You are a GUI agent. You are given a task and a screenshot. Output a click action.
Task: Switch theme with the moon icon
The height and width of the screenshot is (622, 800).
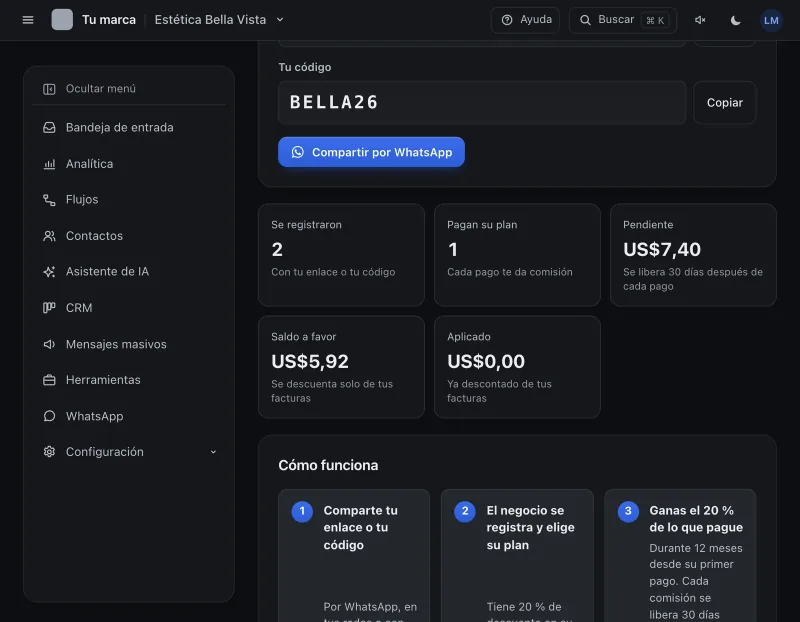(x=735, y=20)
